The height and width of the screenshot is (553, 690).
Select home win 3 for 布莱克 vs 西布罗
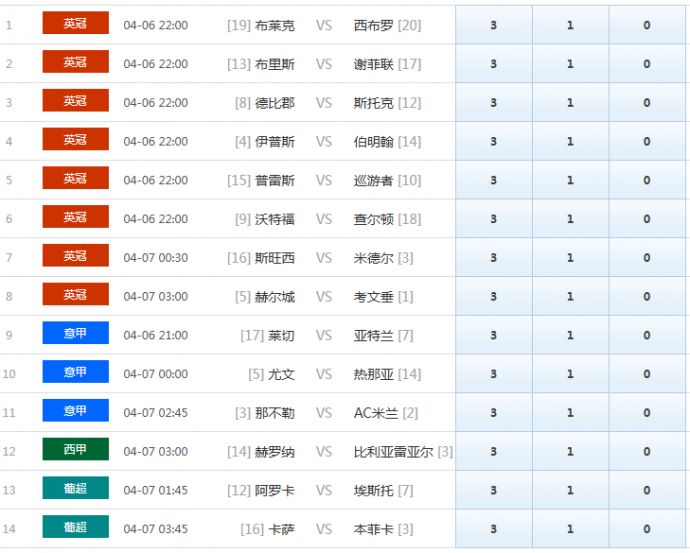pyautogui.click(x=493, y=25)
